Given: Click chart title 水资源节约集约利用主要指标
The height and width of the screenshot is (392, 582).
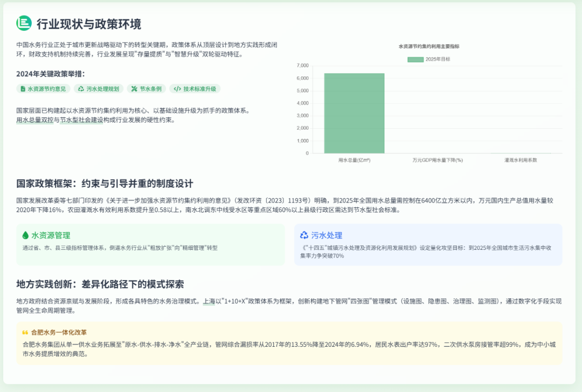Looking at the screenshot, I should point(429,46).
